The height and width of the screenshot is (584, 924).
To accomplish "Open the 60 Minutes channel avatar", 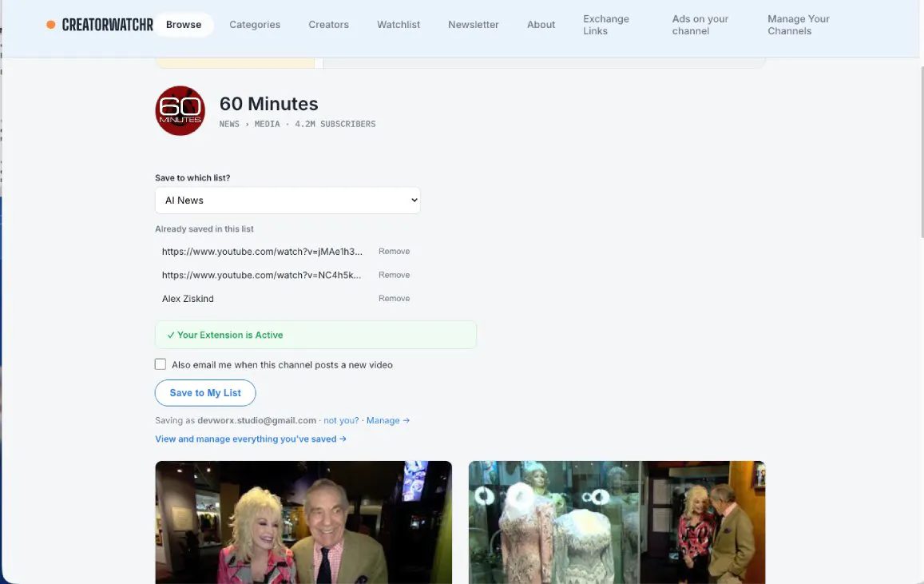I will point(180,111).
